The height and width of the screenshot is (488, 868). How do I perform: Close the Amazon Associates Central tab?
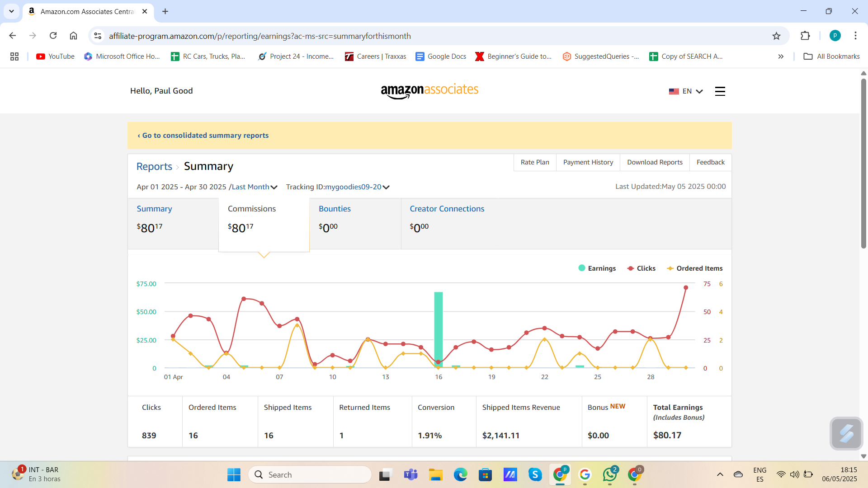[x=145, y=11]
